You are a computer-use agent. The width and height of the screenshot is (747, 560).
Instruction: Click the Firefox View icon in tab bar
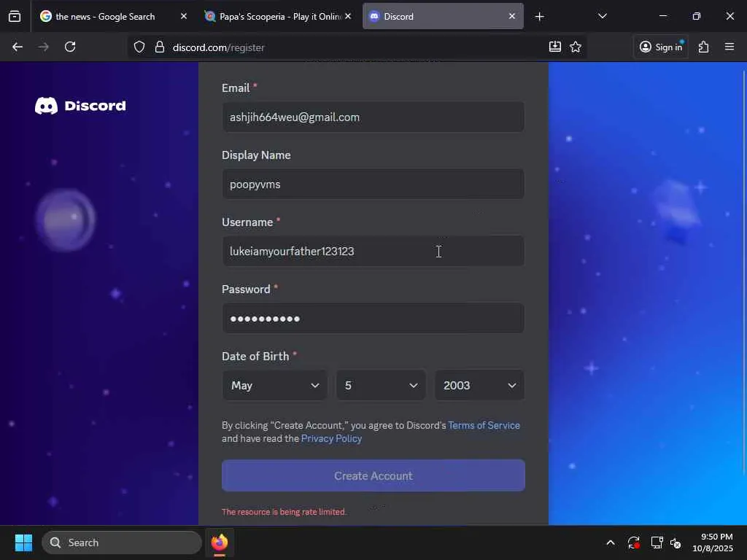tap(15, 17)
